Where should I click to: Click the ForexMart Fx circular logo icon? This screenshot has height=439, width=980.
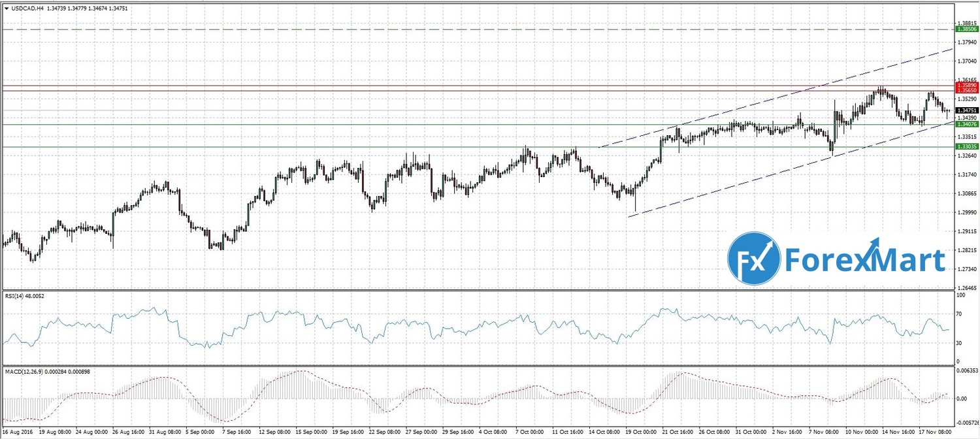(x=754, y=259)
